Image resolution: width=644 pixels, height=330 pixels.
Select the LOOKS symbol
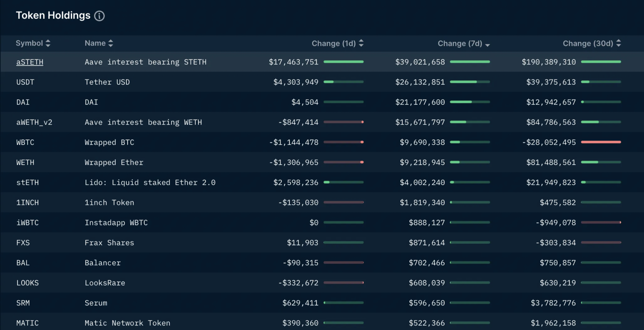pos(28,283)
